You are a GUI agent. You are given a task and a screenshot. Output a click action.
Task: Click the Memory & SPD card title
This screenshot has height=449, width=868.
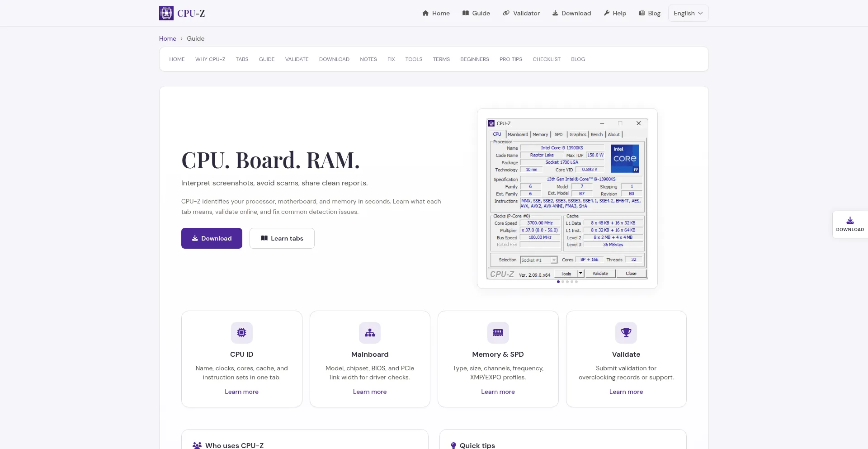[x=498, y=354]
